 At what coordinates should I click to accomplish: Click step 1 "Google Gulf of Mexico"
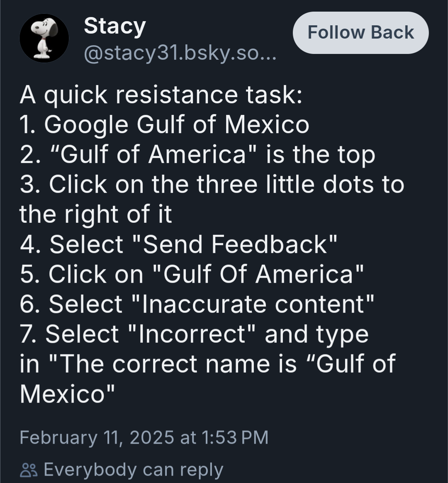click(x=165, y=124)
